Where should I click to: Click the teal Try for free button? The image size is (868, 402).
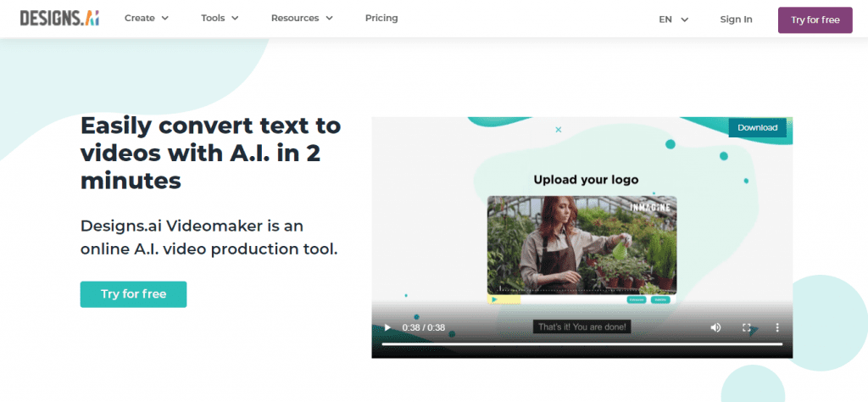tap(133, 294)
